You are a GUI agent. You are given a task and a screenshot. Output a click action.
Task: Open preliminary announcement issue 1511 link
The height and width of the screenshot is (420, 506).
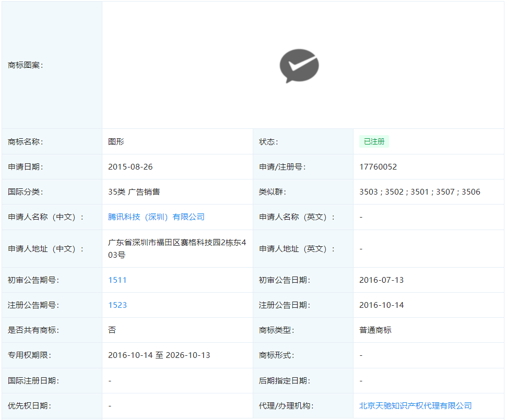[x=117, y=280]
